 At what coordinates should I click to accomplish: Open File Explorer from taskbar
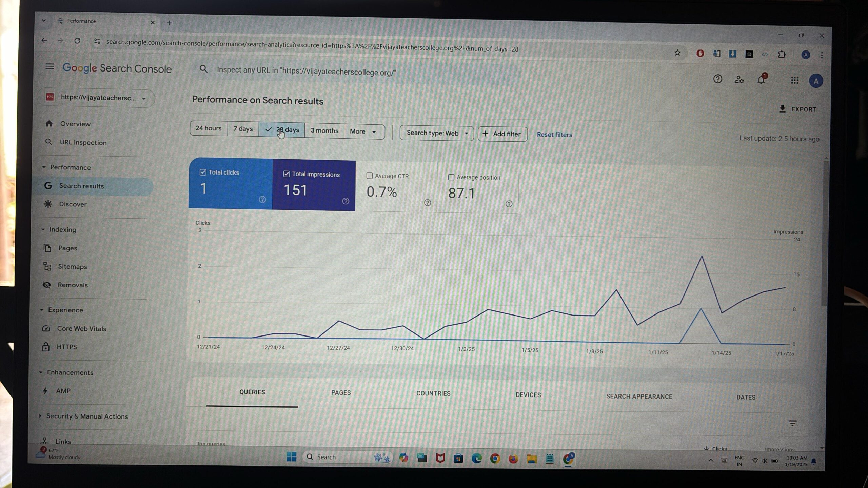click(x=532, y=459)
